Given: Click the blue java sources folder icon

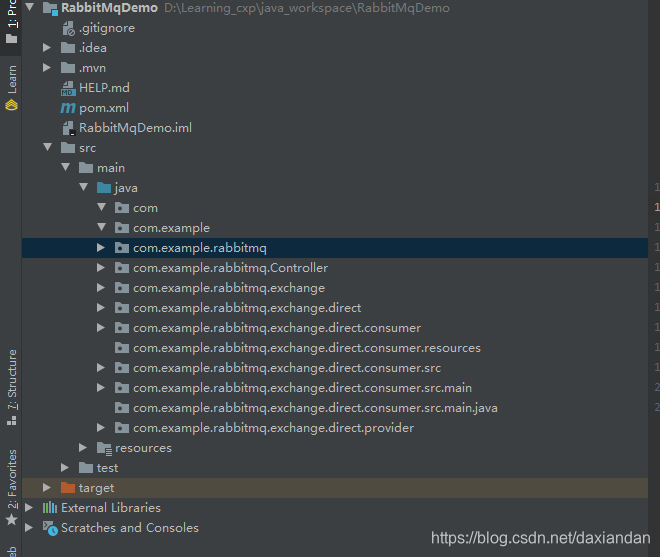Looking at the screenshot, I should click(x=104, y=187).
